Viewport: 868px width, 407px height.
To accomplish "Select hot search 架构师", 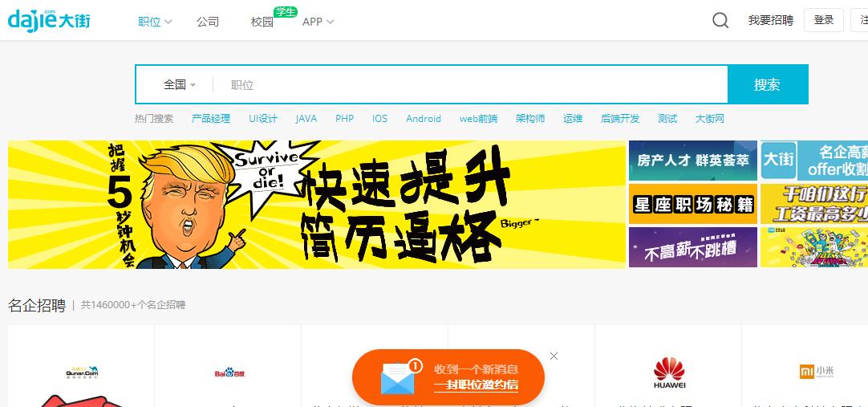I will (x=530, y=119).
